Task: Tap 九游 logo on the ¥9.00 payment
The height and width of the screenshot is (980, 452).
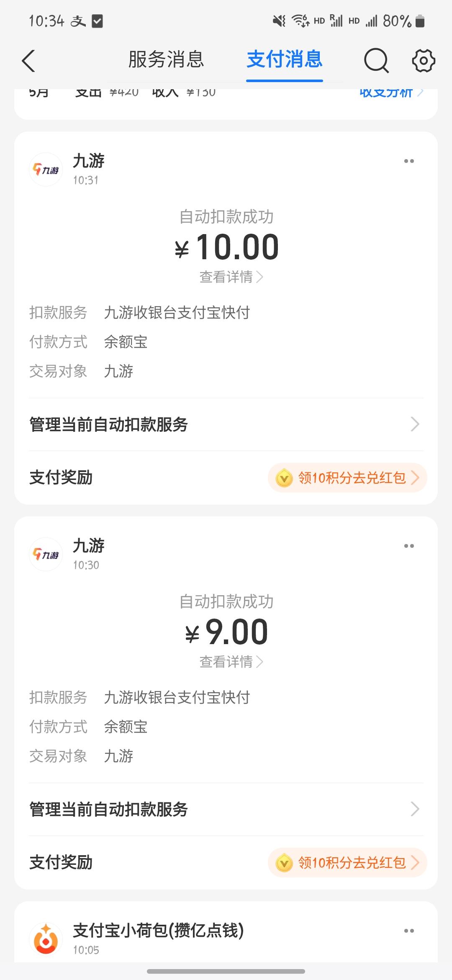Action: click(46, 554)
